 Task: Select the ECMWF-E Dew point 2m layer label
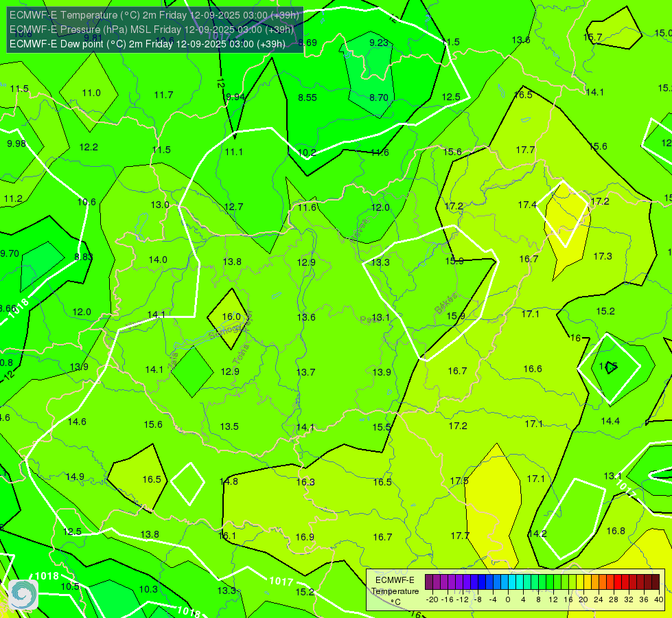pyautogui.click(x=147, y=44)
